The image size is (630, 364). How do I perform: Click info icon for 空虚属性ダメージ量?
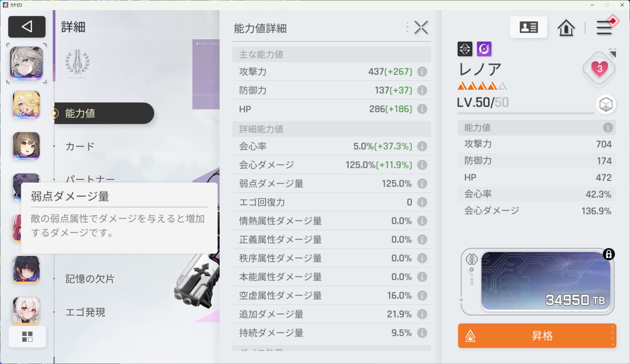click(422, 296)
